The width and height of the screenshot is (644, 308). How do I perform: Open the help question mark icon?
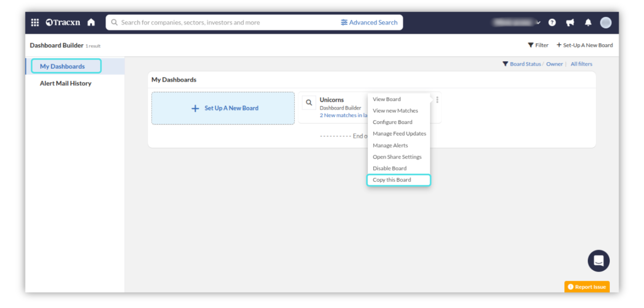click(x=552, y=23)
